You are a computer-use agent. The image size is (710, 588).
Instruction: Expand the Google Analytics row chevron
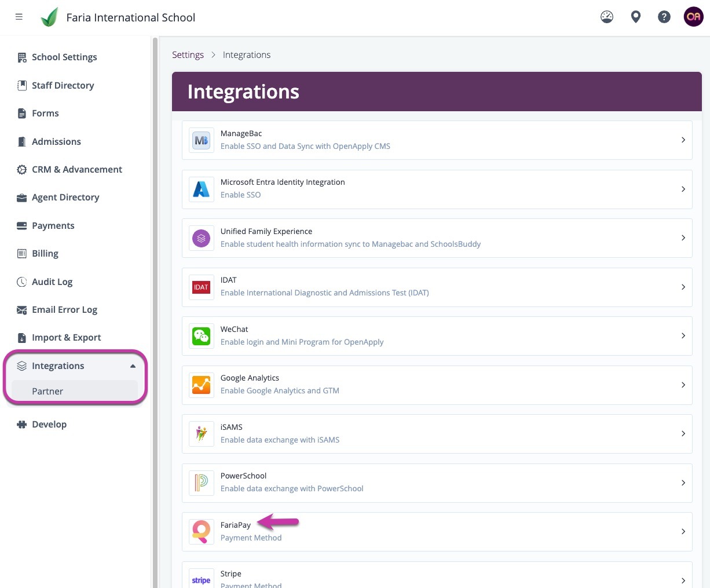683,385
